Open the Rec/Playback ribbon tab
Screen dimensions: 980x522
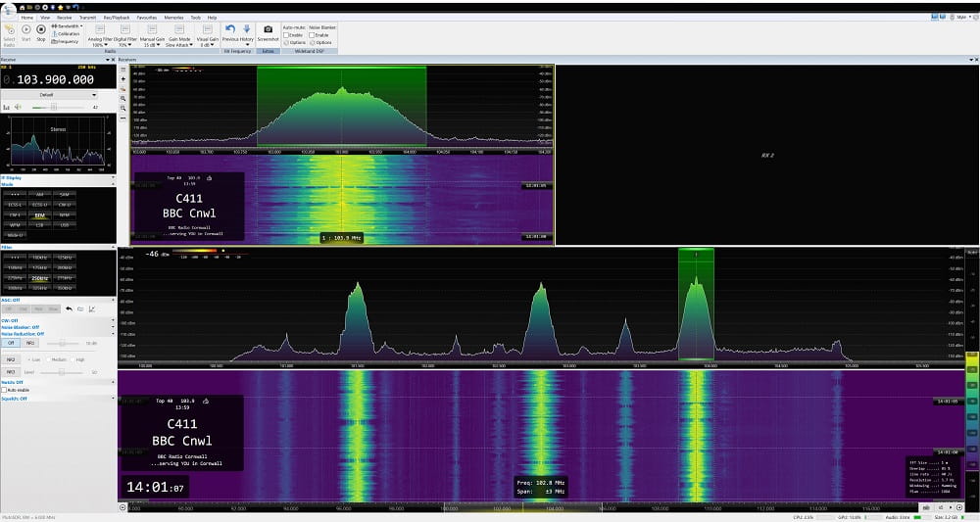click(x=116, y=18)
